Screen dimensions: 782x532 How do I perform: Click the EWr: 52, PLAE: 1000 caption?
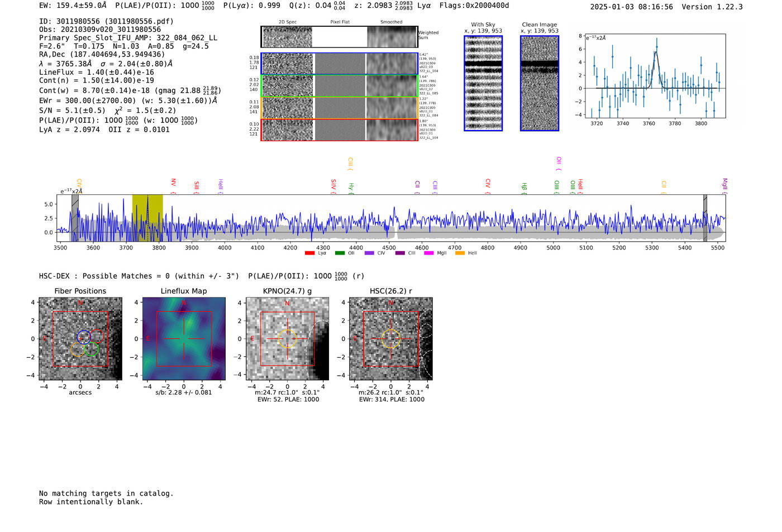tap(288, 400)
